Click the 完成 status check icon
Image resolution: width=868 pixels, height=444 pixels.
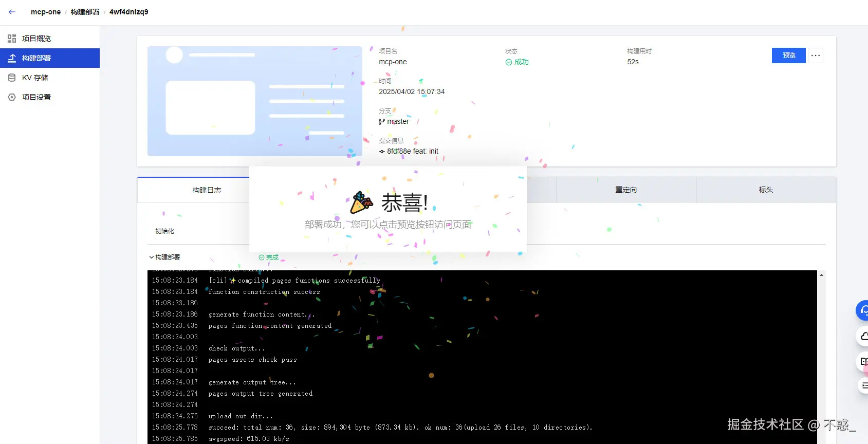pos(262,257)
